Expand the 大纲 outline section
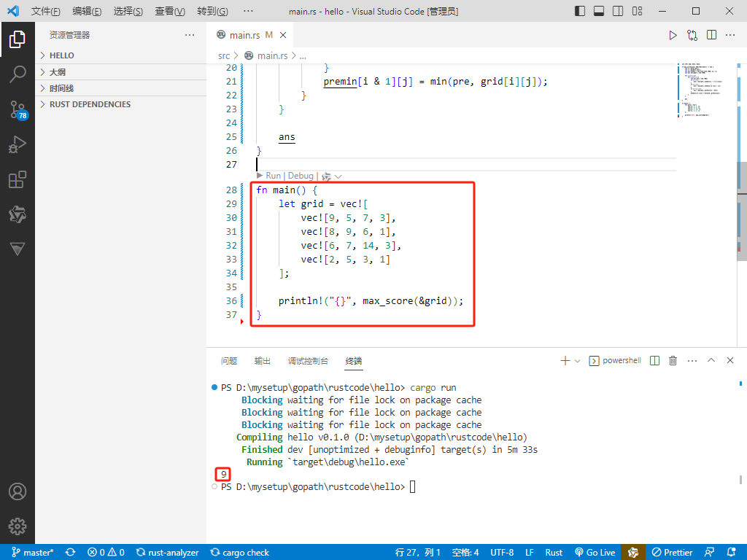Viewport: 747px width, 560px height. tap(121, 72)
